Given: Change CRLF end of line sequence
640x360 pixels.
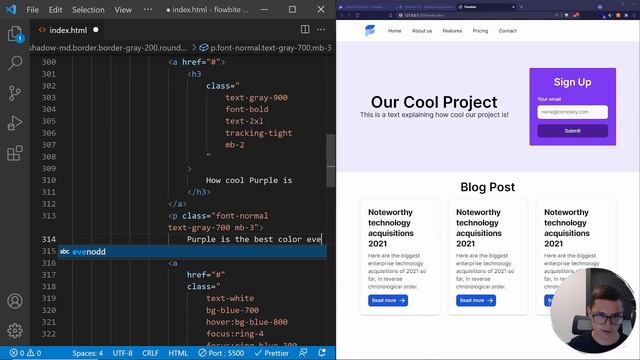Looking at the screenshot, I should pyautogui.click(x=150, y=353).
